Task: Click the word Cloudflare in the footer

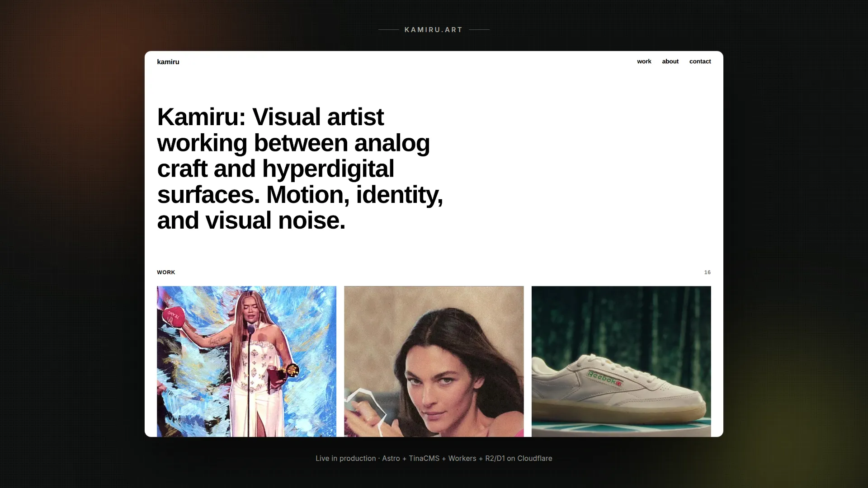Action: coord(535,458)
